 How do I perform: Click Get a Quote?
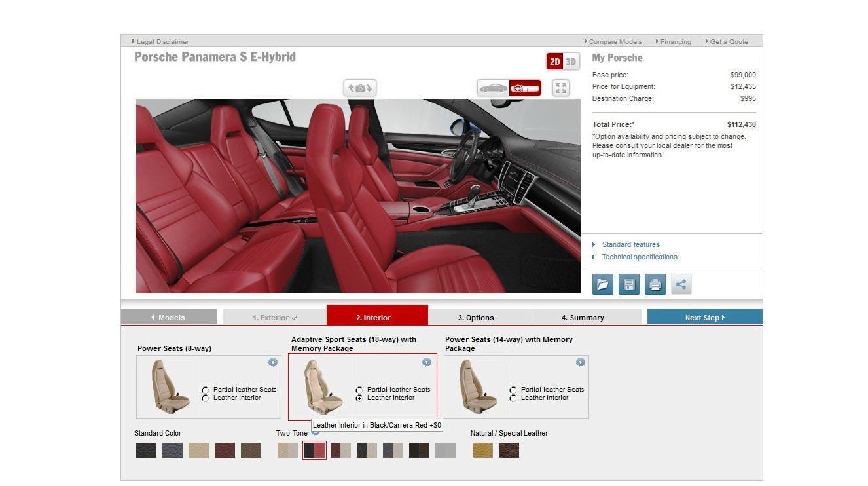729,41
